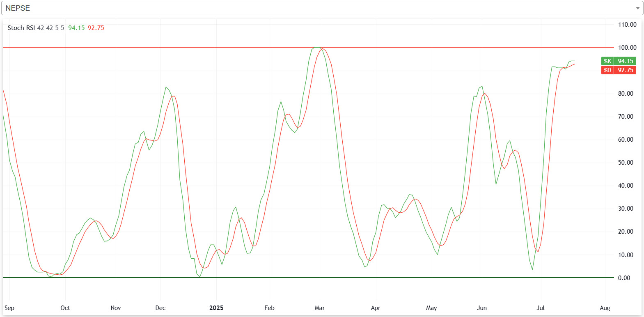
Task: Click the Mar time axis label
Action: tap(320, 308)
